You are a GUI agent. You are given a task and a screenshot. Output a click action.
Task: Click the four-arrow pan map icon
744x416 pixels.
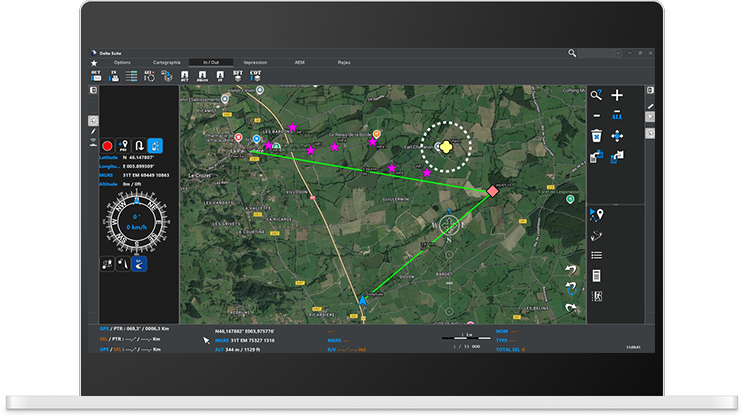(617, 136)
